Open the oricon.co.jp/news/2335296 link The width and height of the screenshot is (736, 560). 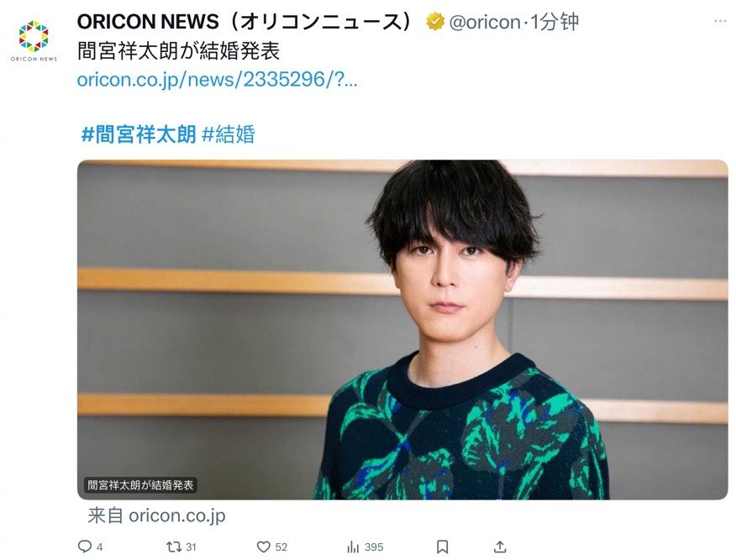[217, 79]
